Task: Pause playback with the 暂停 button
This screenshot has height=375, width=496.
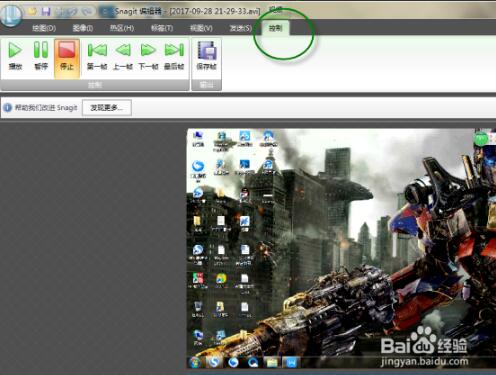Action: coord(41,56)
